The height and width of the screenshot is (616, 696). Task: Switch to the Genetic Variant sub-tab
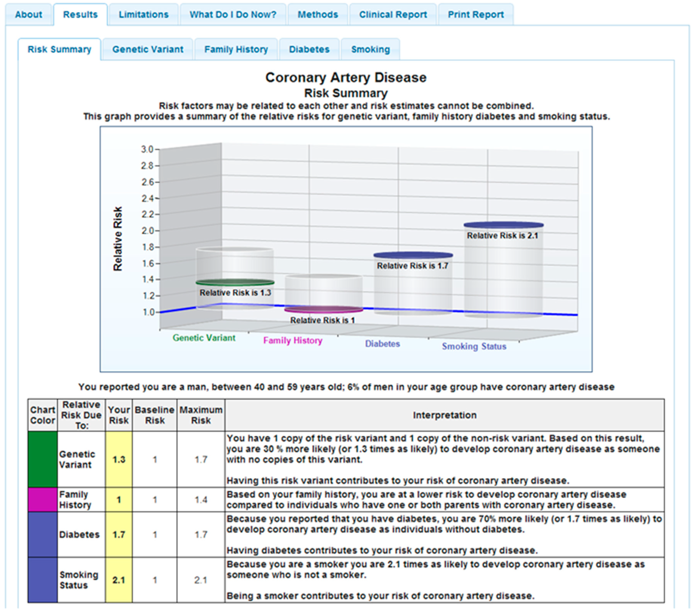pos(148,49)
